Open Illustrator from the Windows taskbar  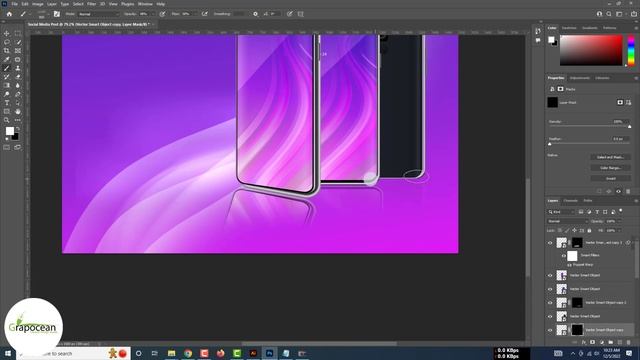click(x=253, y=353)
